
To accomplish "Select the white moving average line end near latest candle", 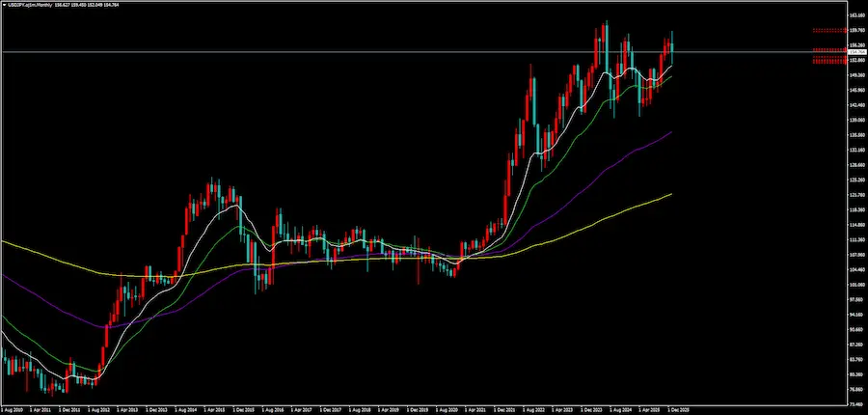I will 671,66.
